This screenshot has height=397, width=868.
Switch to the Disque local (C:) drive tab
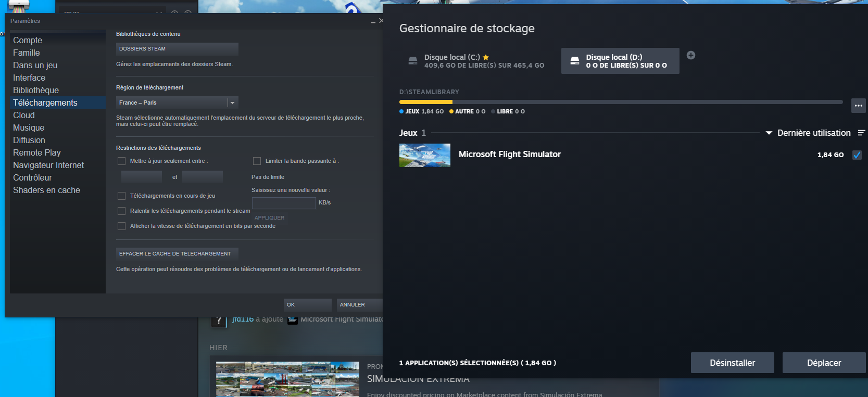[x=477, y=61]
